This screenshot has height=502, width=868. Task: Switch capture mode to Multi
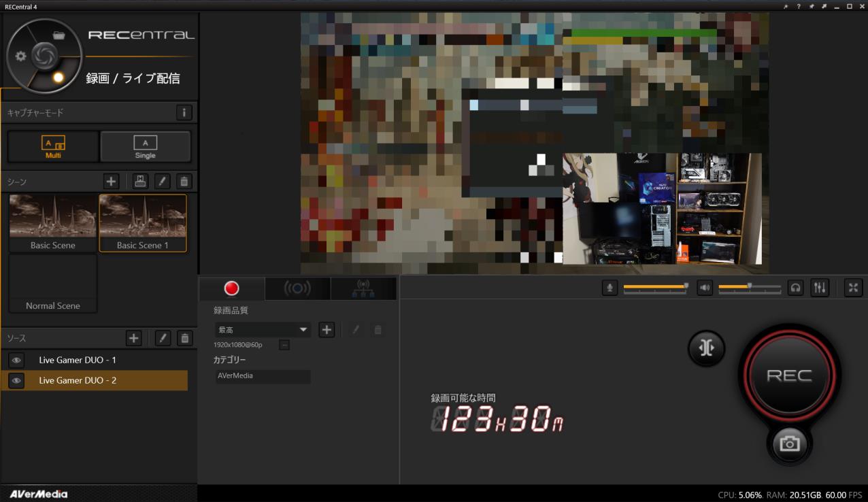click(53, 146)
